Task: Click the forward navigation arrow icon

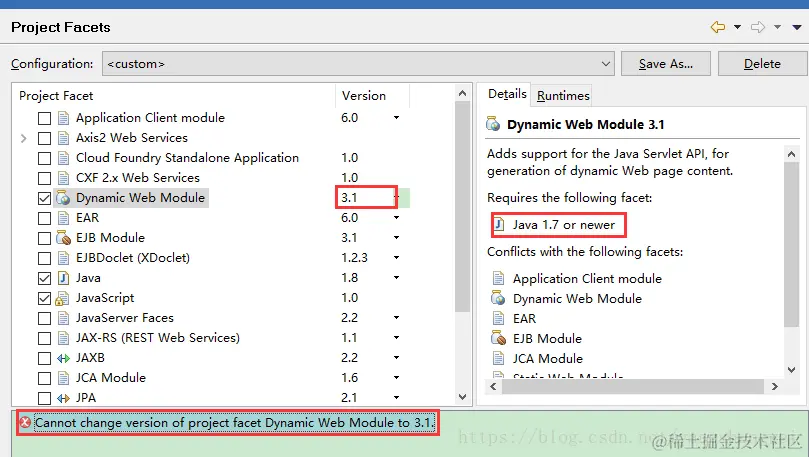Action: [x=758, y=27]
